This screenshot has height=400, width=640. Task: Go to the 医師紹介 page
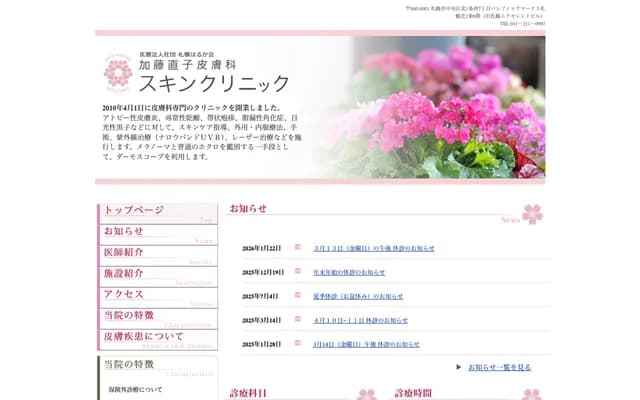(158, 256)
